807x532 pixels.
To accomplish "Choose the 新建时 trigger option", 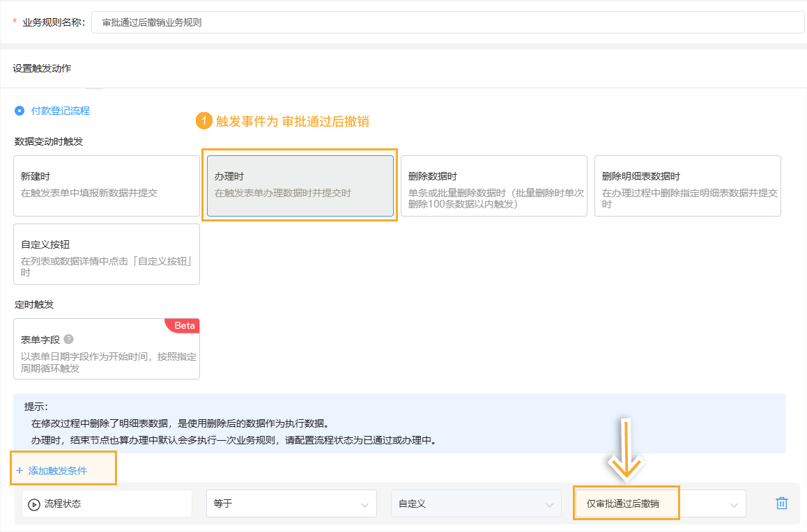I will [107, 185].
